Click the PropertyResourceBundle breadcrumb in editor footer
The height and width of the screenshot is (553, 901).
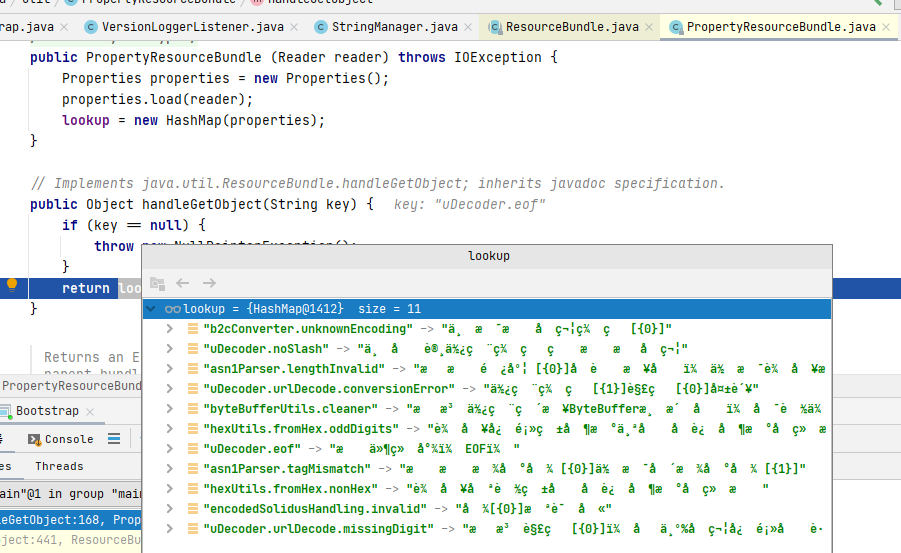pos(71,386)
